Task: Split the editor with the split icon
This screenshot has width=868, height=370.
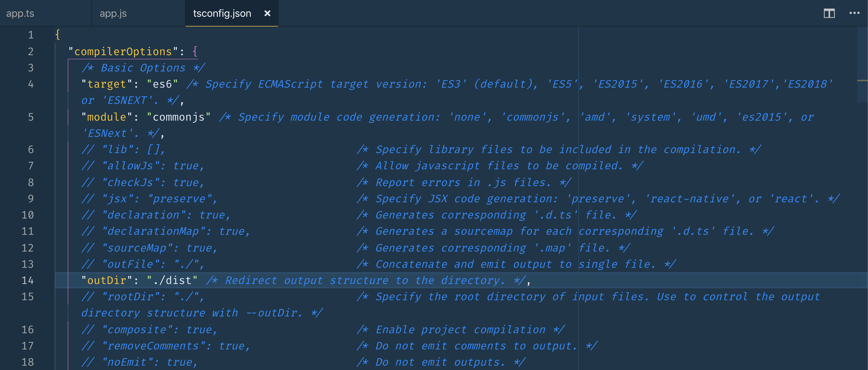Action: [x=829, y=14]
